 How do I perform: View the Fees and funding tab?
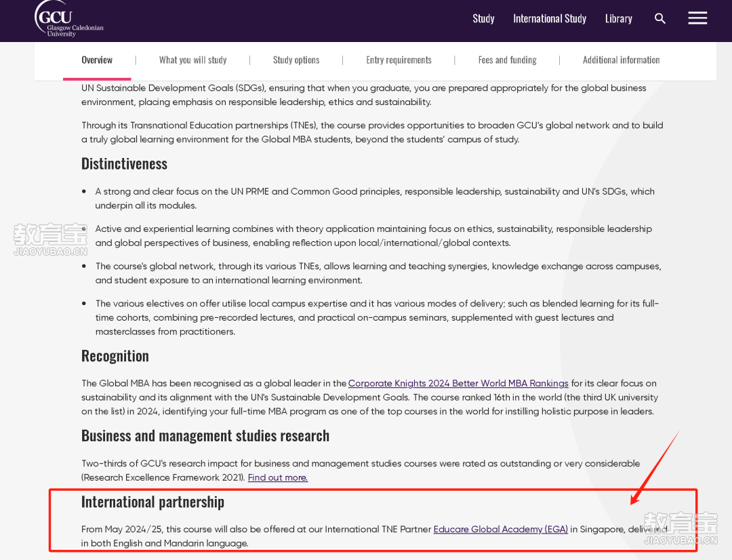[x=508, y=60]
